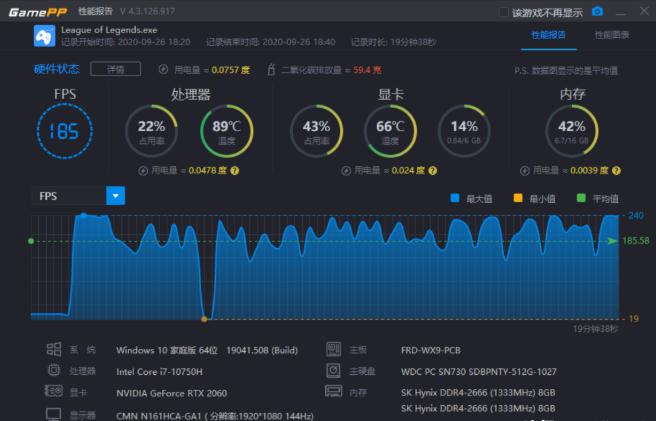656x421 pixels.
Task: Click the help icon beside processor power usage
Action: (x=235, y=171)
